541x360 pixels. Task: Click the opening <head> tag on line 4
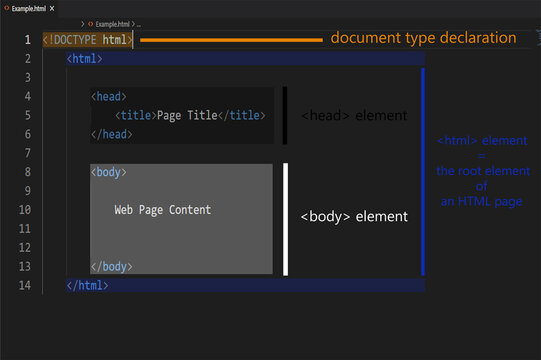tap(109, 96)
